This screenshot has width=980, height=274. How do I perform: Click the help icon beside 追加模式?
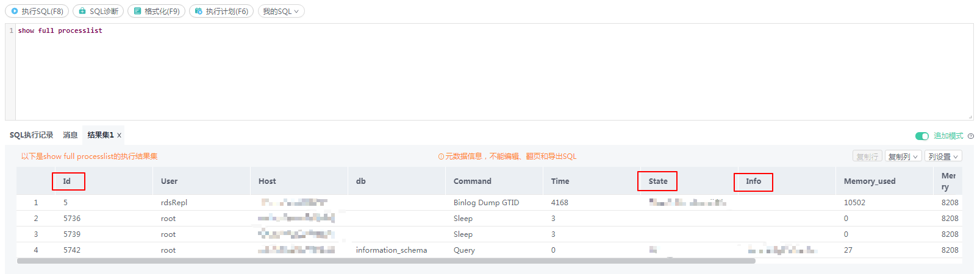click(971, 136)
